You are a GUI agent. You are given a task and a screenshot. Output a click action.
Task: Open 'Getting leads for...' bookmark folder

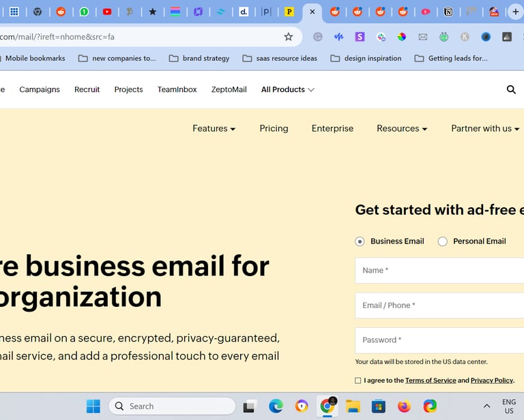tap(451, 59)
